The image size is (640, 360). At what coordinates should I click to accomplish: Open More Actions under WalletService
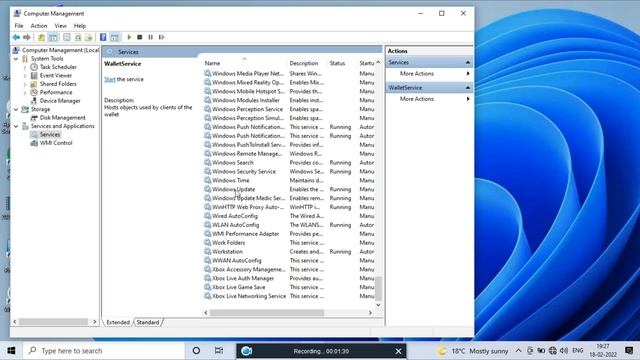(417, 99)
